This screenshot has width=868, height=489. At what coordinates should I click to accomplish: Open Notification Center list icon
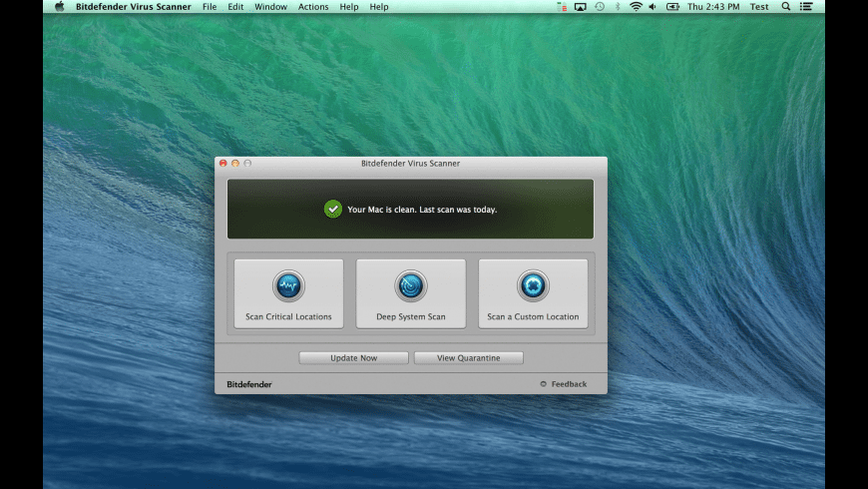(806, 7)
